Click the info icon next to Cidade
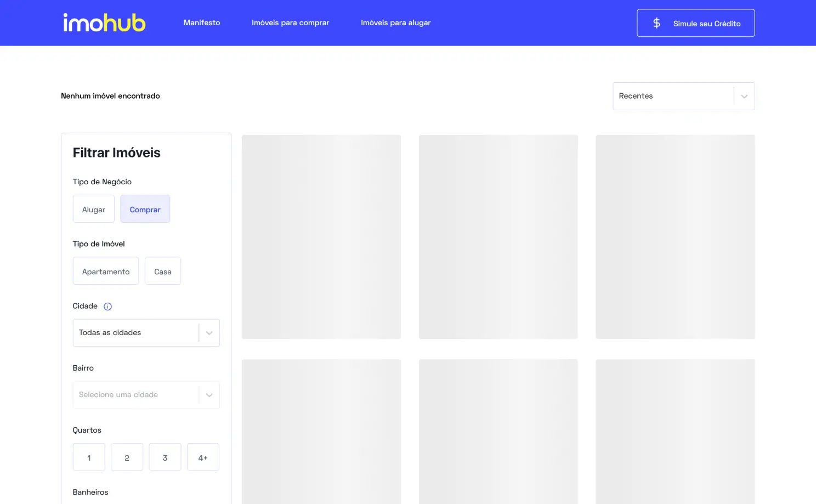Image resolution: width=816 pixels, height=504 pixels. (x=107, y=306)
